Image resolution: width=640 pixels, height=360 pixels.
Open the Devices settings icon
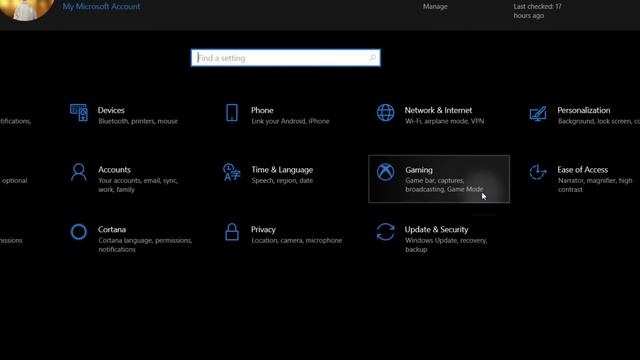[x=78, y=113]
